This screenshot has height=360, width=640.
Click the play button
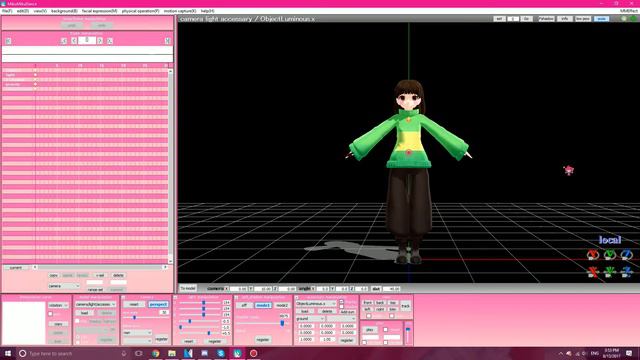[370, 329]
